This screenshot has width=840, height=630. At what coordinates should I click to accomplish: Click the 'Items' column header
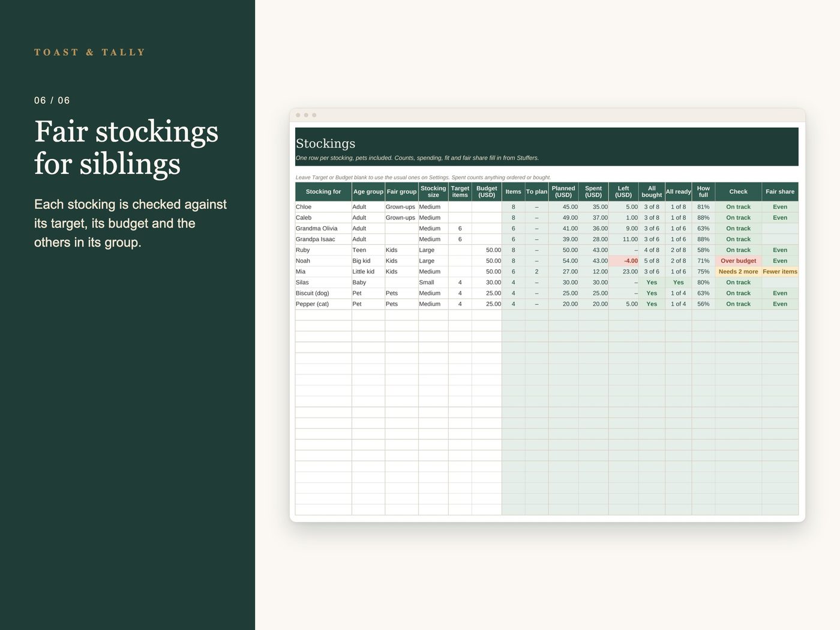pyautogui.click(x=514, y=192)
